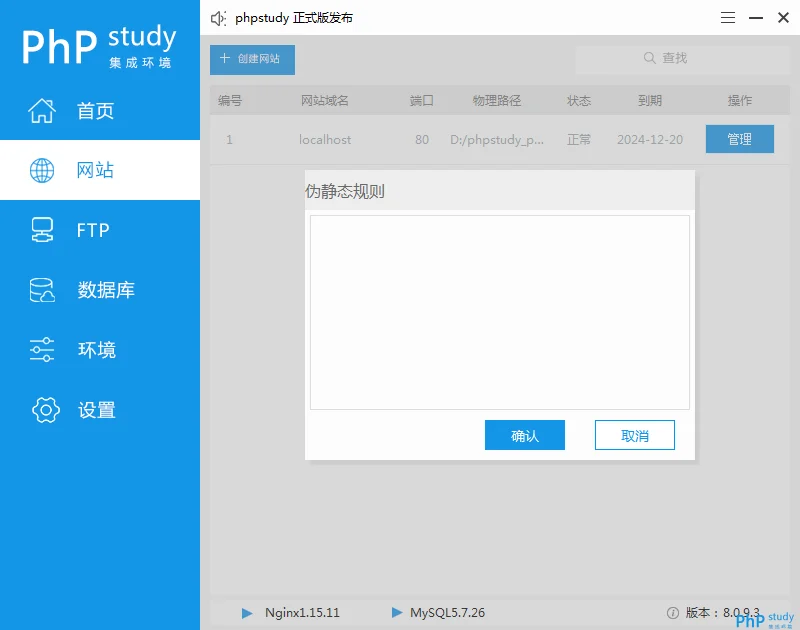Click the home house icon
The width and height of the screenshot is (800, 630).
pyautogui.click(x=42, y=110)
